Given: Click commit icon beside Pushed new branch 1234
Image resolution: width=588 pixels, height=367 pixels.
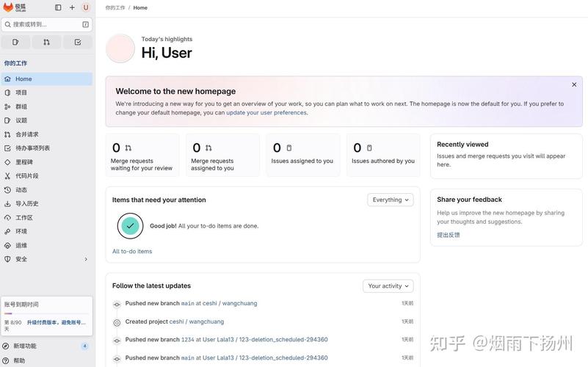Looking at the screenshot, I should coord(117,341).
